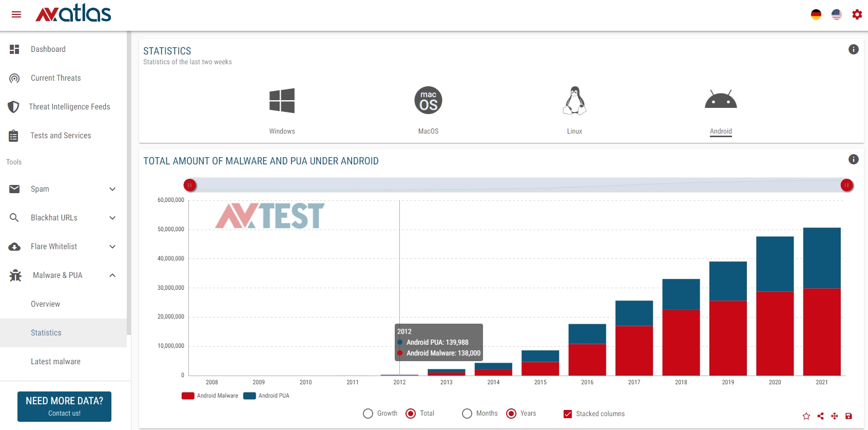Open settings with the red gear icon
Image resolution: width=868 pixels, height=430 pixels.
click(857, 14)
